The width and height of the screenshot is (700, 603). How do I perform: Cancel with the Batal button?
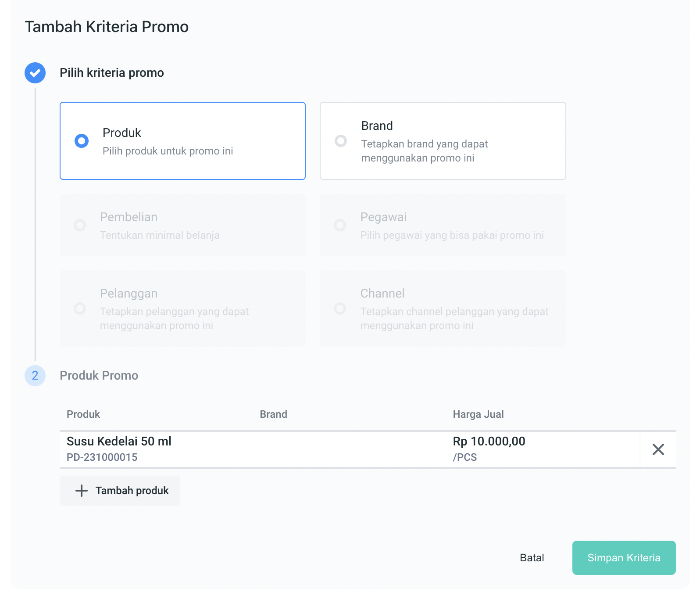[532, 558]
